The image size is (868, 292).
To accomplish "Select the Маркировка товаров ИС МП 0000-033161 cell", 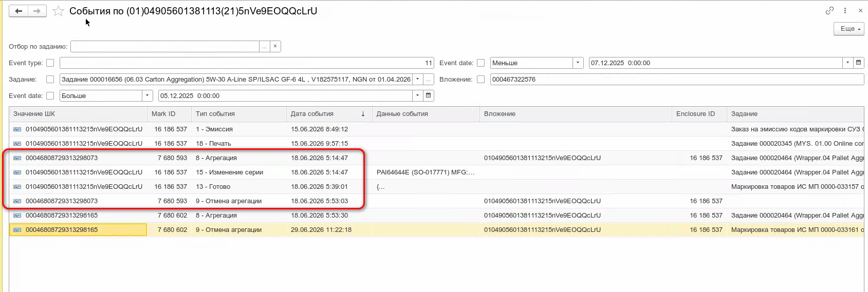I will tap(796, 230).
